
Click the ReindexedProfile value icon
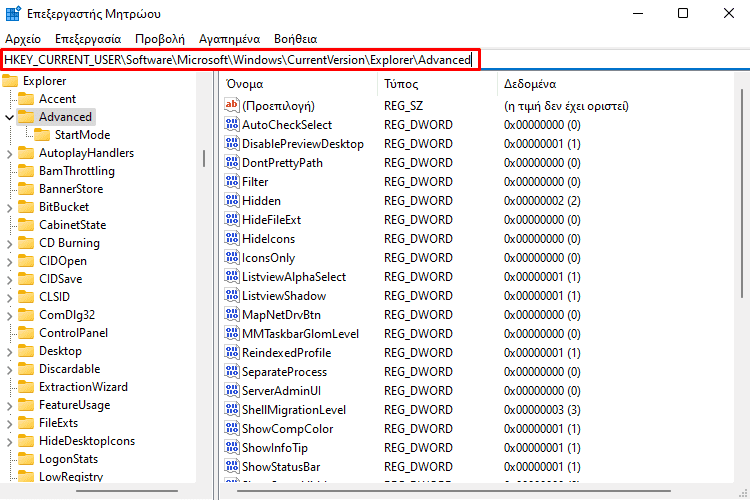point(232,353)
